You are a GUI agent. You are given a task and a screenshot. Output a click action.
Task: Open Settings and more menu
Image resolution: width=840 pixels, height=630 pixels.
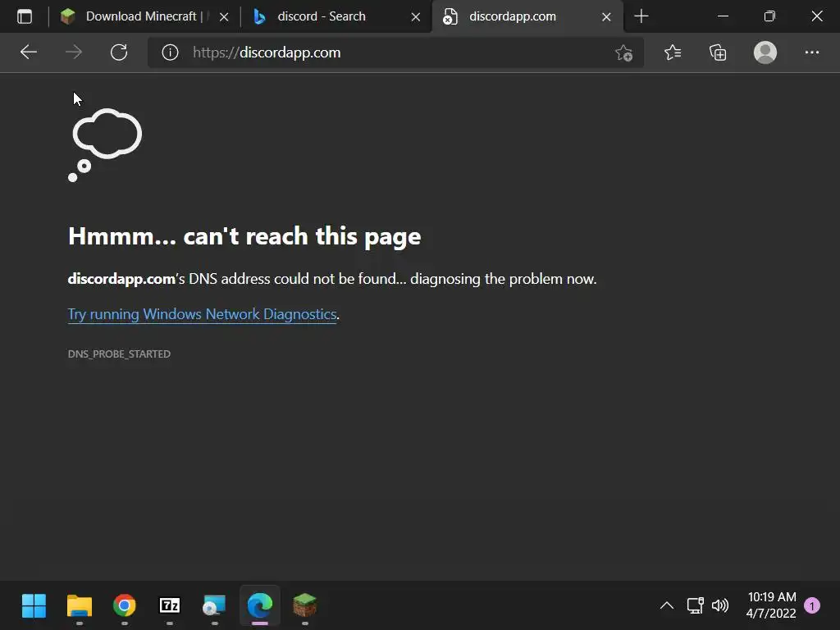point(812,52)
